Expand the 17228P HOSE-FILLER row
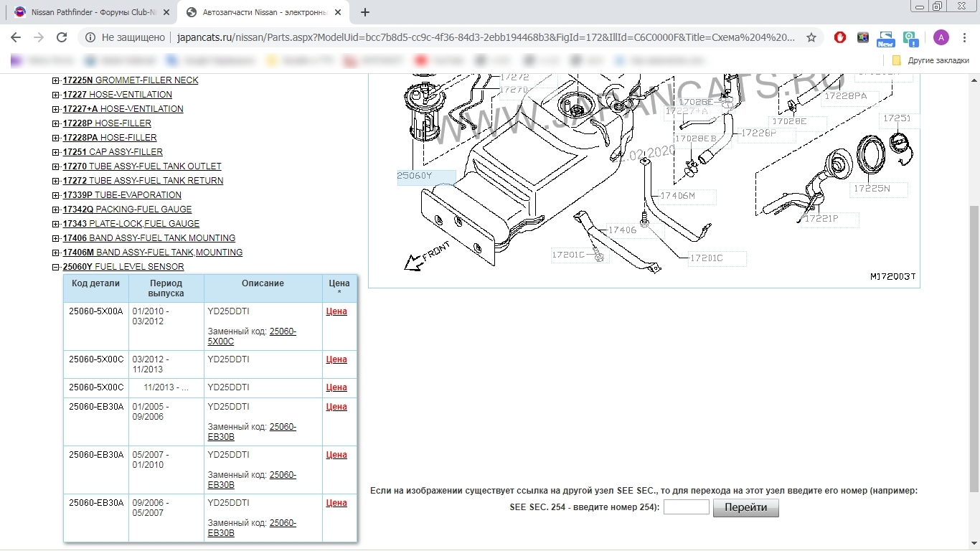The height and width of the screenshot is (551, 980). click(x=56, y=123)
